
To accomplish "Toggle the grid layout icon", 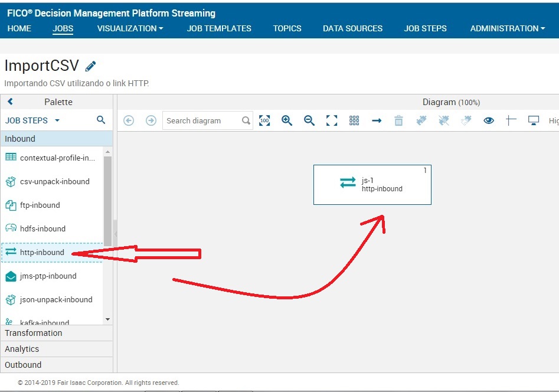I will pos(354,120).
